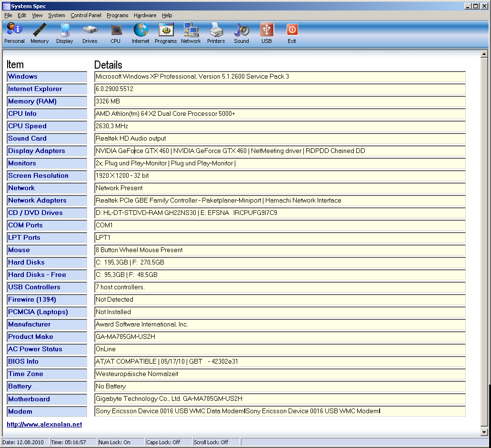The width and height of the screenshot is (491, 448).
Task: Click the Caps Lock: Off status entry
Action: point(169,442)
